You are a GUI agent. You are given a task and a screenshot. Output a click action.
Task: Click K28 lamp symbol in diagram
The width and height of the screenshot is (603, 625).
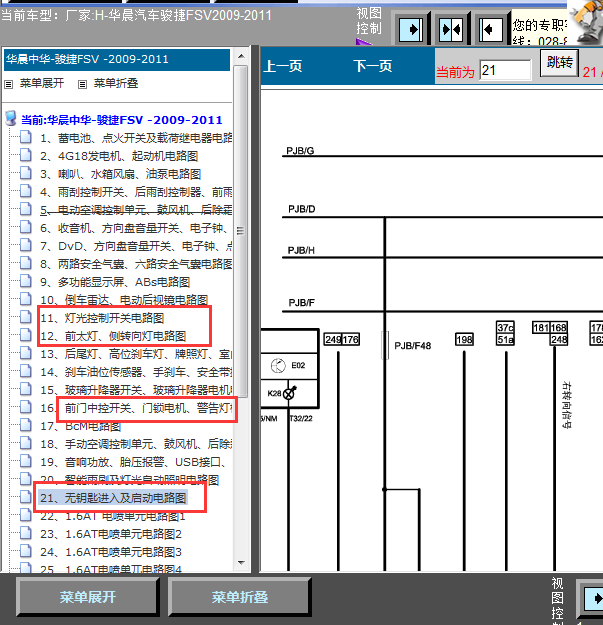pyautogui.click(x=289, y=393)
